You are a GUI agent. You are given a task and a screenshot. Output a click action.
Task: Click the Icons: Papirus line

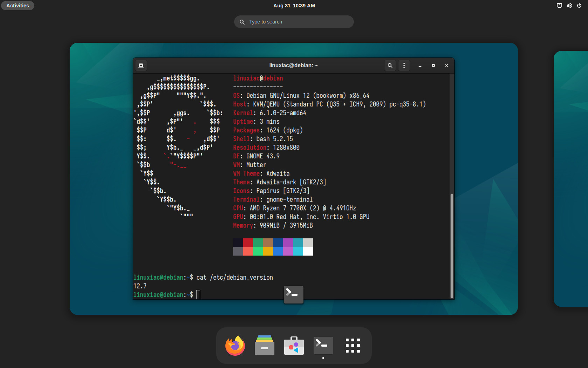[272, 191]
